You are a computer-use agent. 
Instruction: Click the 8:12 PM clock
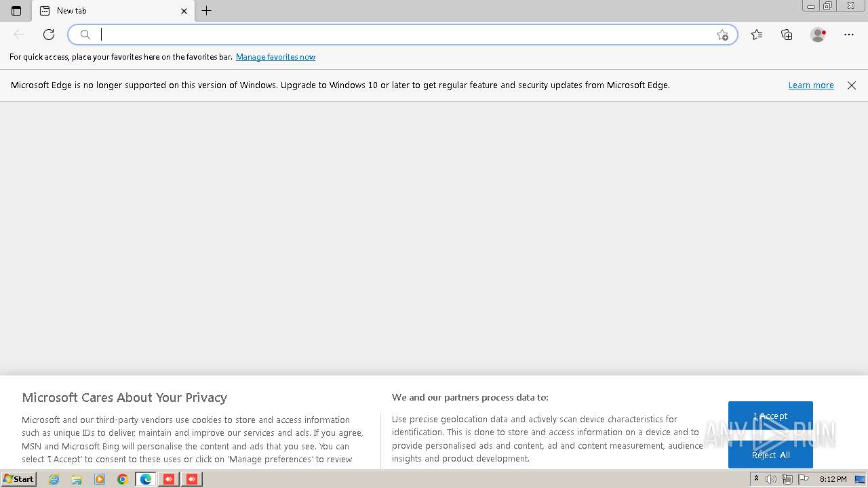[833, 479]
